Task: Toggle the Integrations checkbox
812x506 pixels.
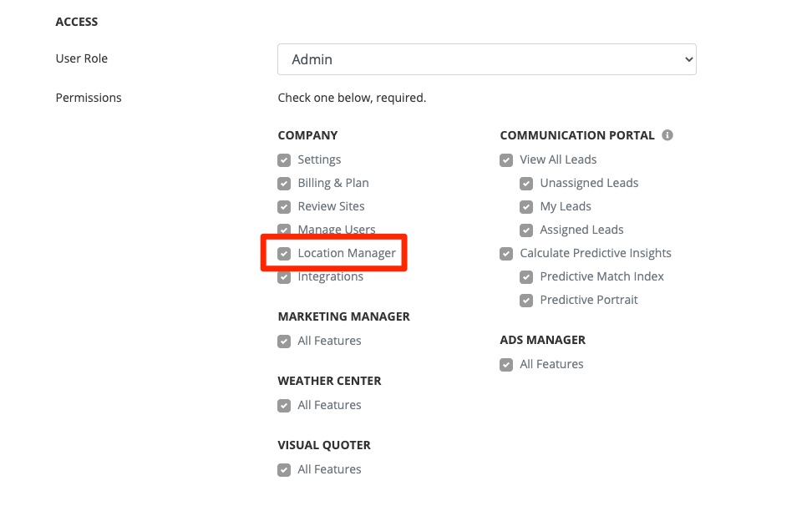Action: coord(284,277)
